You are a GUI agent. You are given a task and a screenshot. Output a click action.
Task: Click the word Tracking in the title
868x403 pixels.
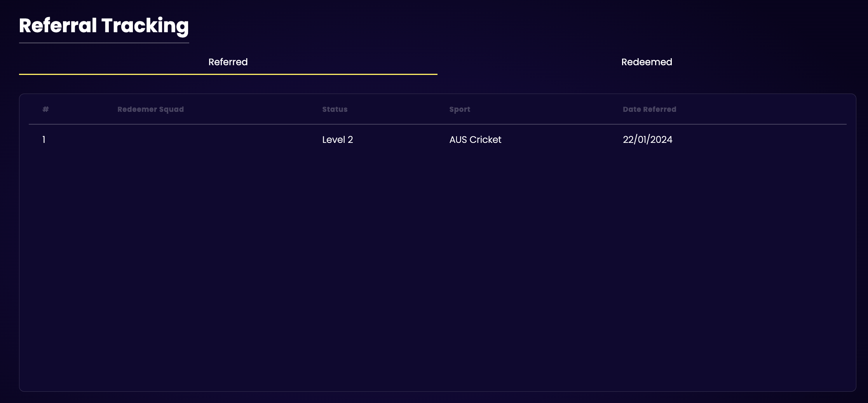pyautogui.click(x=145, y=26)
